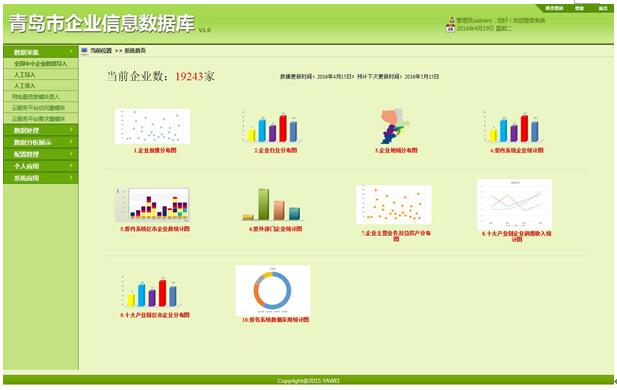Viewport: 617px width, 390px height.
Task: Click the 当前位置 breadcrumb label
Action: point(101,51)
